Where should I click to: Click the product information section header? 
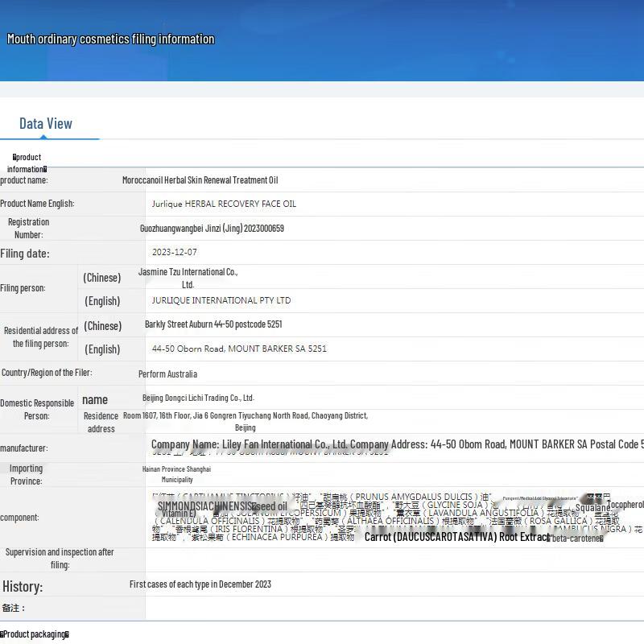tap(28, 163)
